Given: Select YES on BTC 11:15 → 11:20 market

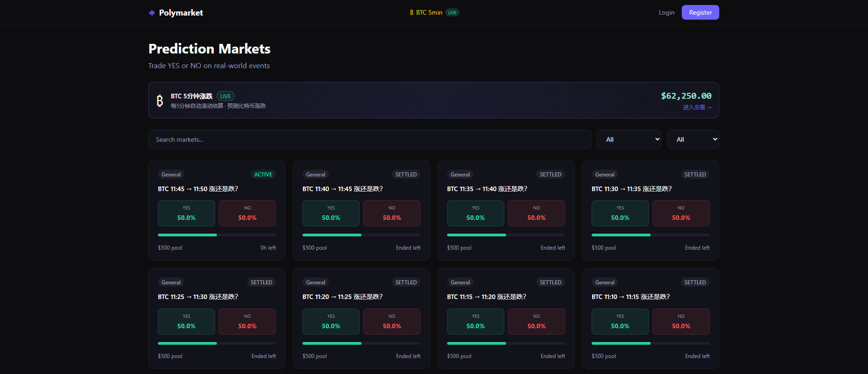Looking at the screenshot, I should coord(475,321).
